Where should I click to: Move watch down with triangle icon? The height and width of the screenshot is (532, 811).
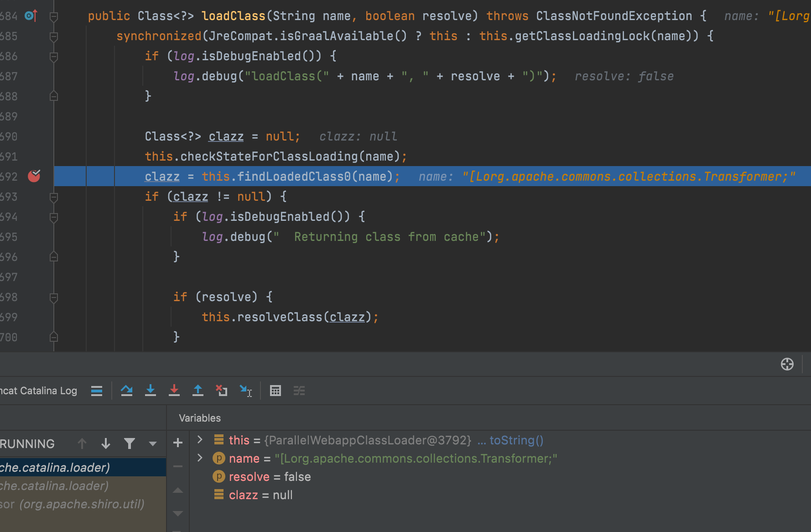(x=178, y=513)
